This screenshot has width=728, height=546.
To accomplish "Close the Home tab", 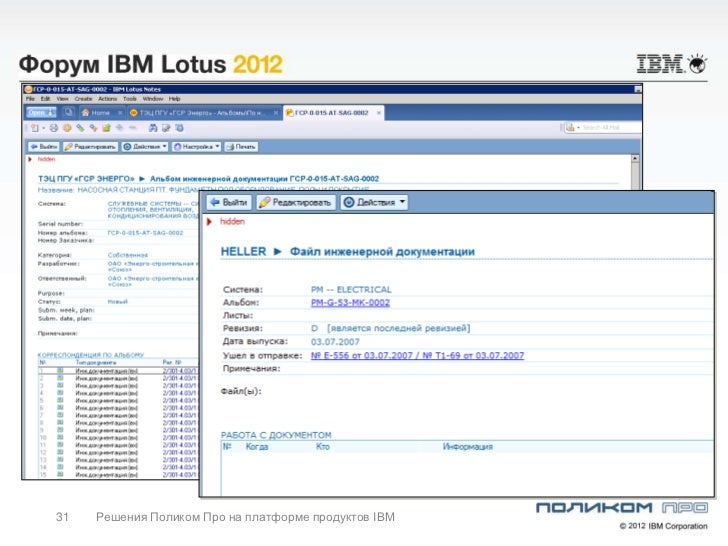I will (120, 112).
